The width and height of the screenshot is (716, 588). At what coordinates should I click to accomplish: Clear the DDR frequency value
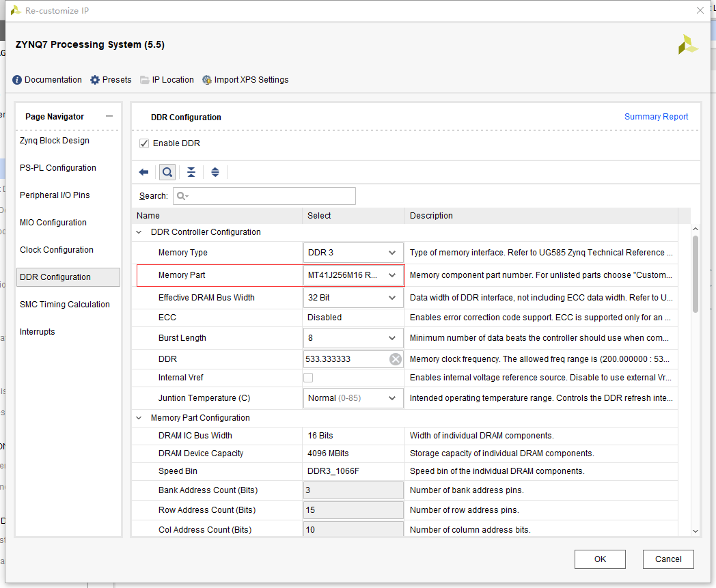[x=396, y=359]
